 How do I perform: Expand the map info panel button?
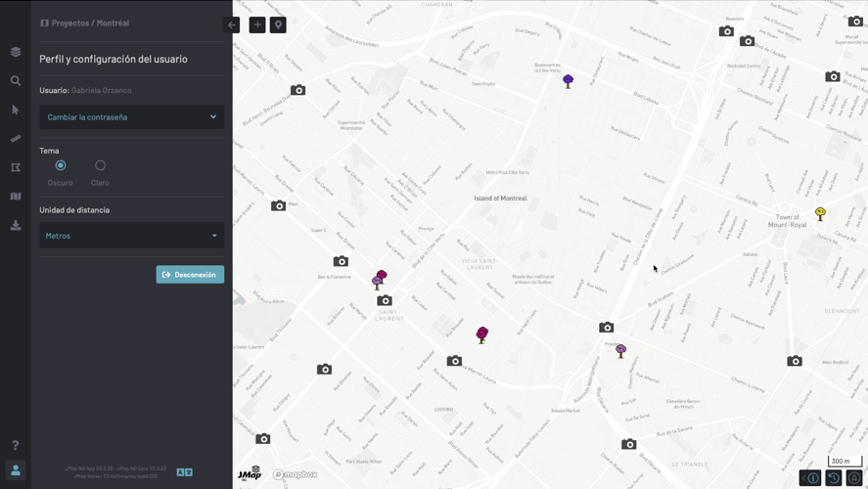point(811,478)
